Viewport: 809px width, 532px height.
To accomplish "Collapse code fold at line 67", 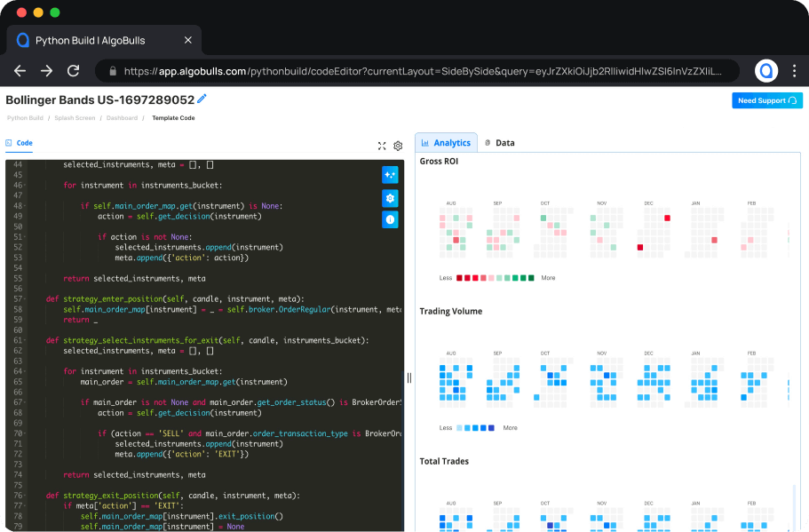I will 25,402.
